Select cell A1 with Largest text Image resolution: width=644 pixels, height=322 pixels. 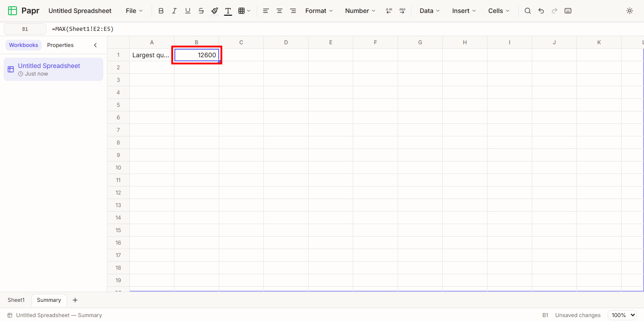pyautogui.click(x=152, y=55)
